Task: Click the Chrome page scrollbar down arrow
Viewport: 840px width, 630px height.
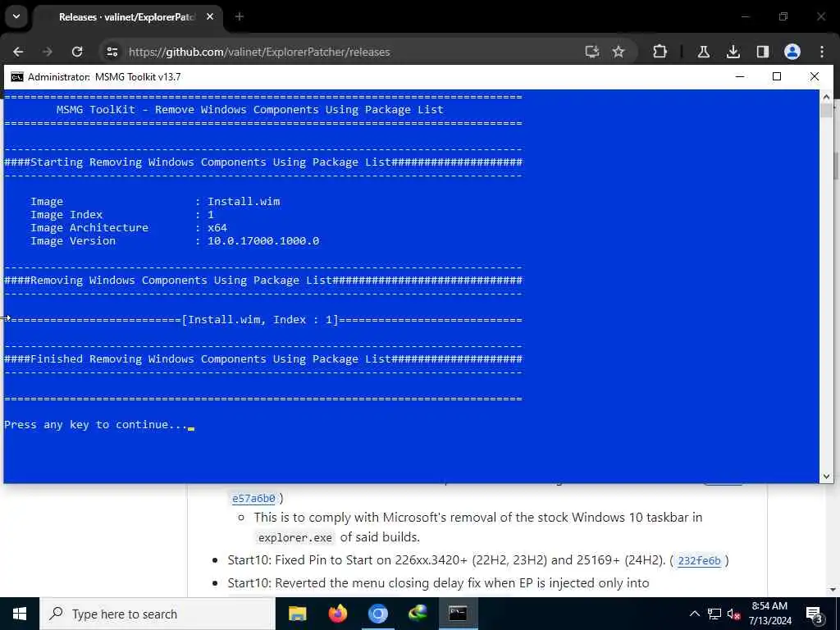Action: [833, 589]
